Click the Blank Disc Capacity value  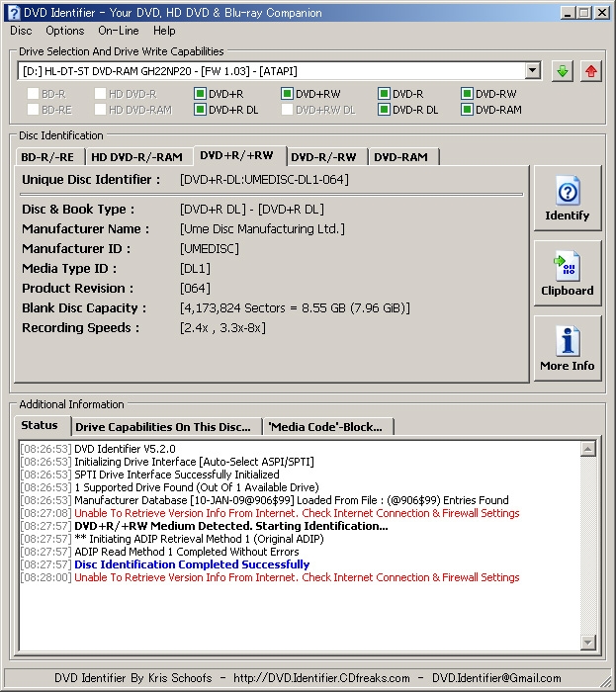coord(295,308)
